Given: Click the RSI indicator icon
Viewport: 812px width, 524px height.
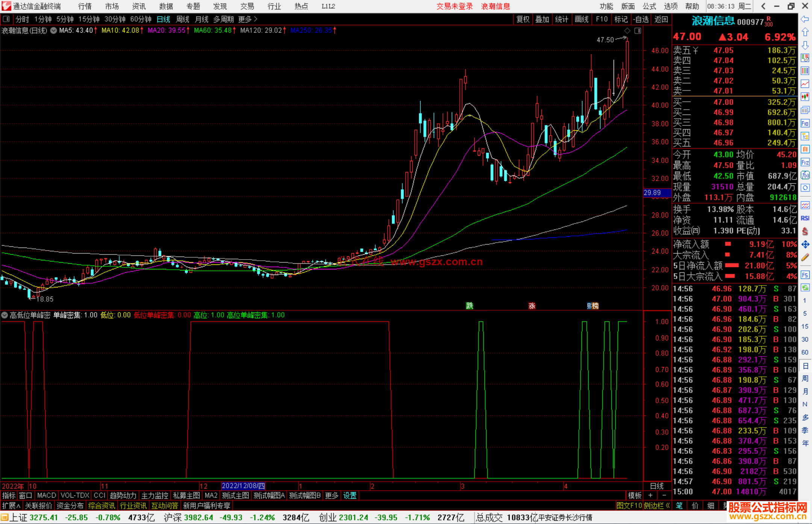Looking at the screenshot, I should tap(805, 218).
